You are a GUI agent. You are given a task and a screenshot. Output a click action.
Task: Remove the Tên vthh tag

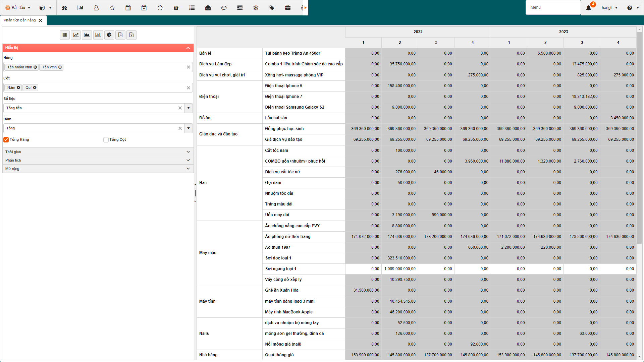[x=60, y=67]
